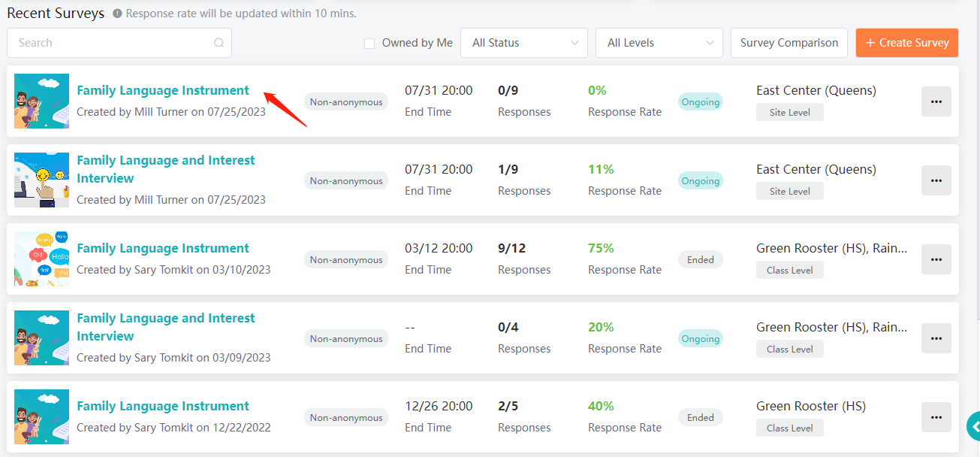
Task: Open more options for first Family Language Instrument
Action: (936, 101)
